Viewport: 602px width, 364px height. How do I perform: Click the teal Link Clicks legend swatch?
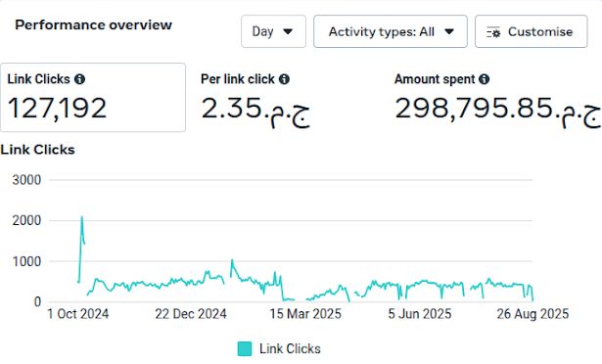(245, 348)
